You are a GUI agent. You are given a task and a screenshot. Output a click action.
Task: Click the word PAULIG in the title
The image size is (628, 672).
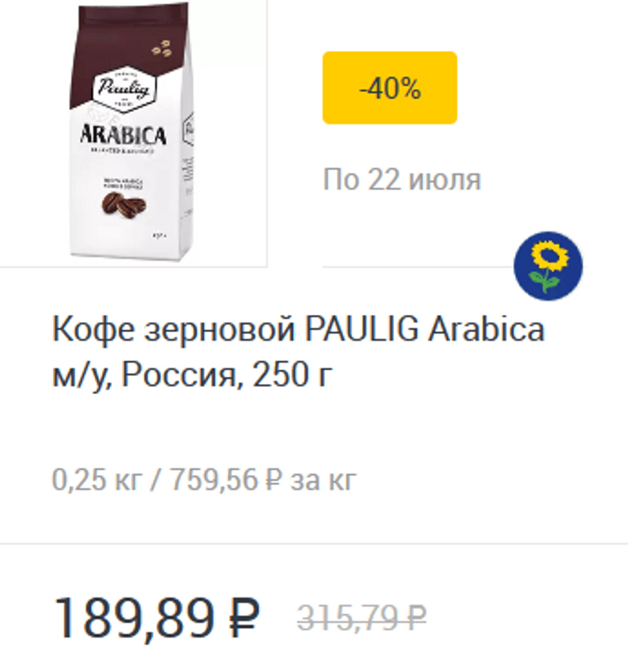tap(361, 330)
